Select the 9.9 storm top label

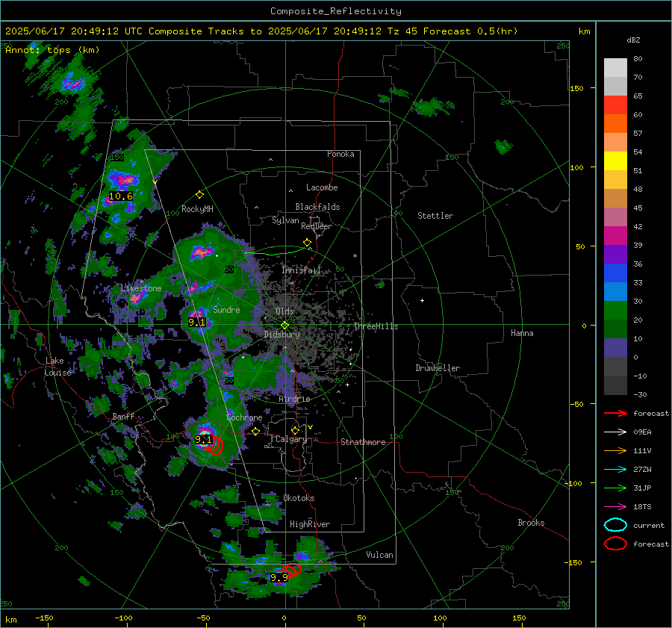pos(279,578)
